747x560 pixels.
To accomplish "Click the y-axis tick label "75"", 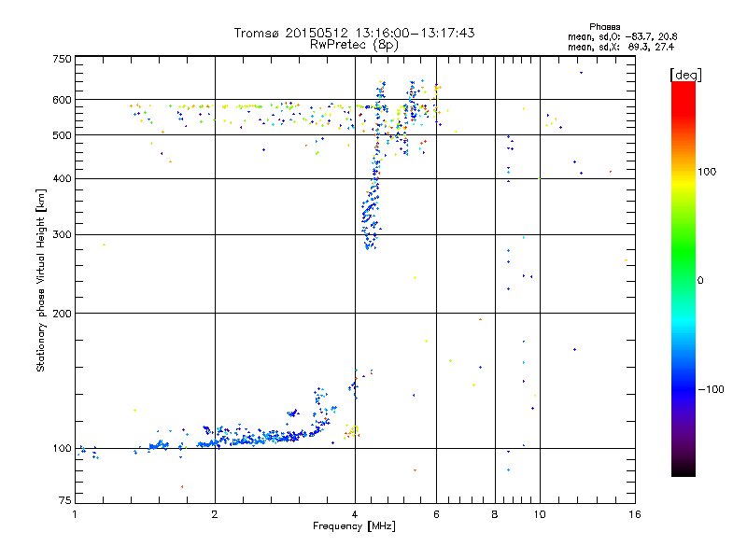I will point(65,500).
